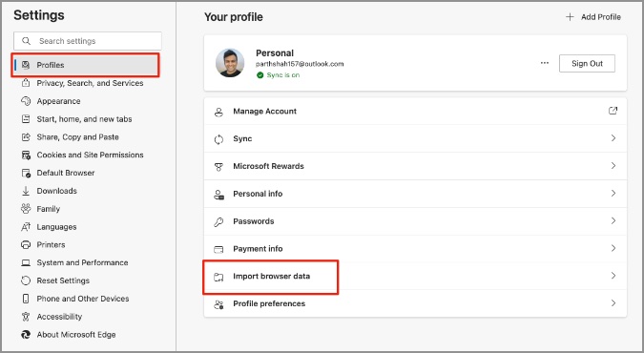644x353 pixels.
Task: Open Manage Account
Action: [415, 111]
